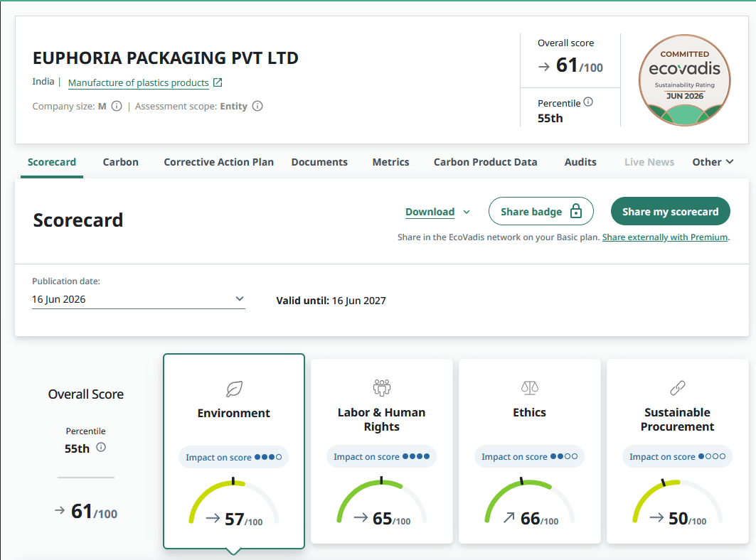Switch to the Carbon tab
Viewport: 756px width, 560px height.
coord(120,162)
